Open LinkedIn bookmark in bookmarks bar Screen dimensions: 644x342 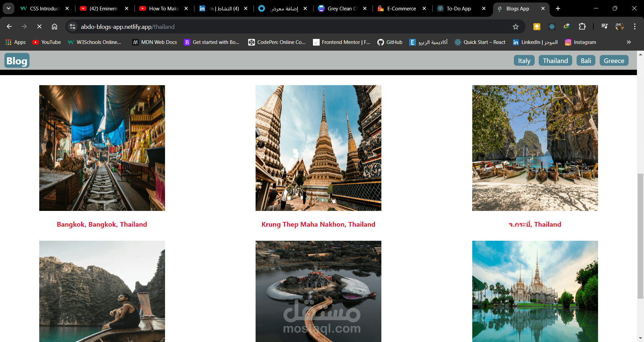[x=535, y=42]
